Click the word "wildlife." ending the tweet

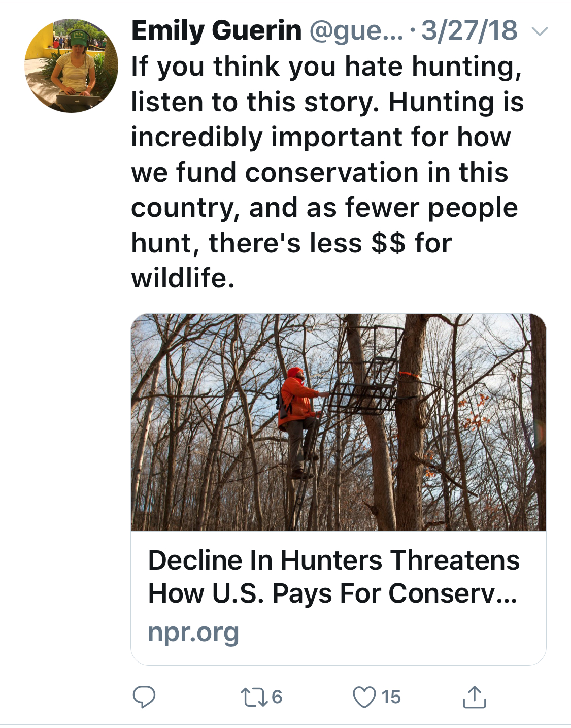pyautogui.click(x=183, y=278)
